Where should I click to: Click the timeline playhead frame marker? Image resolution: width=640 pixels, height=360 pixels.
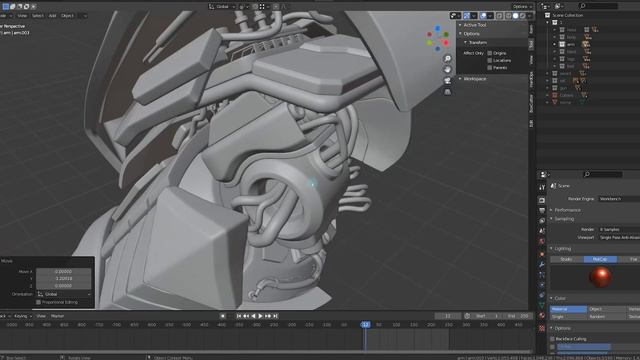coord(365,324)
